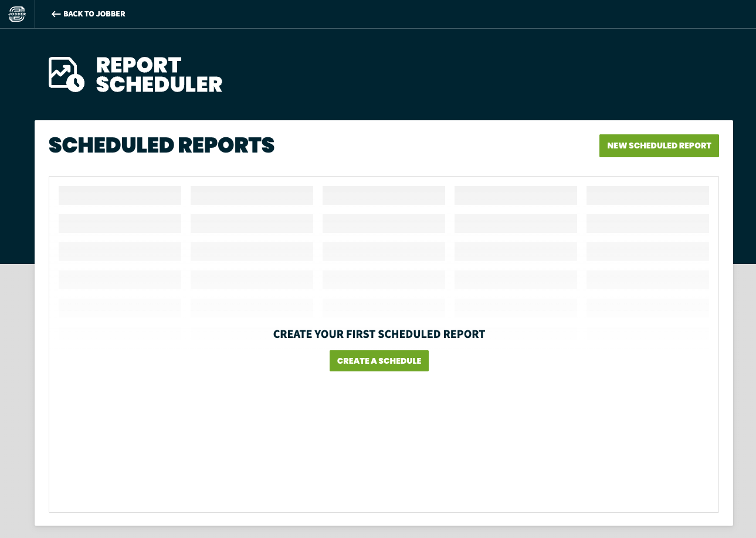Click the SCHEDULED REPORTS page heading
Screen dimensions: 756x538
click(x=161, y=146)
